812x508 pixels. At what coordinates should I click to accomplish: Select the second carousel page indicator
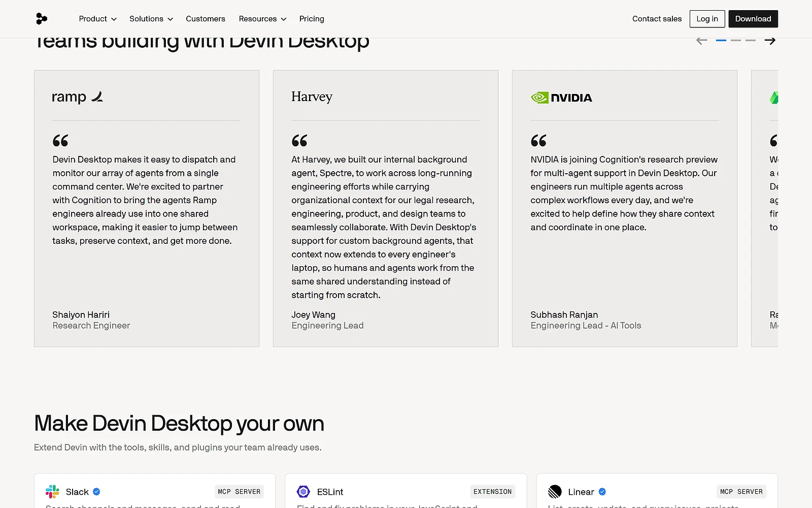pyautogui.click(x=736, y=40)
